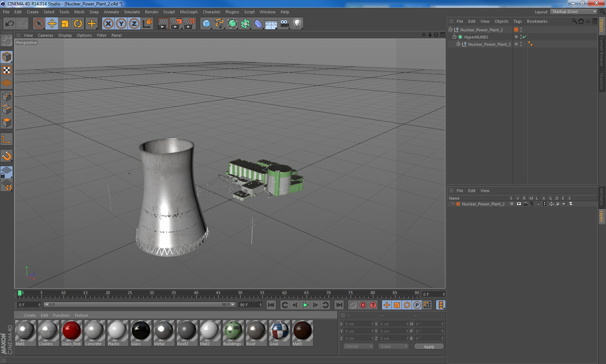Enable Edges mode
Viewport: 606px width, 364px height.
[6, 110]
